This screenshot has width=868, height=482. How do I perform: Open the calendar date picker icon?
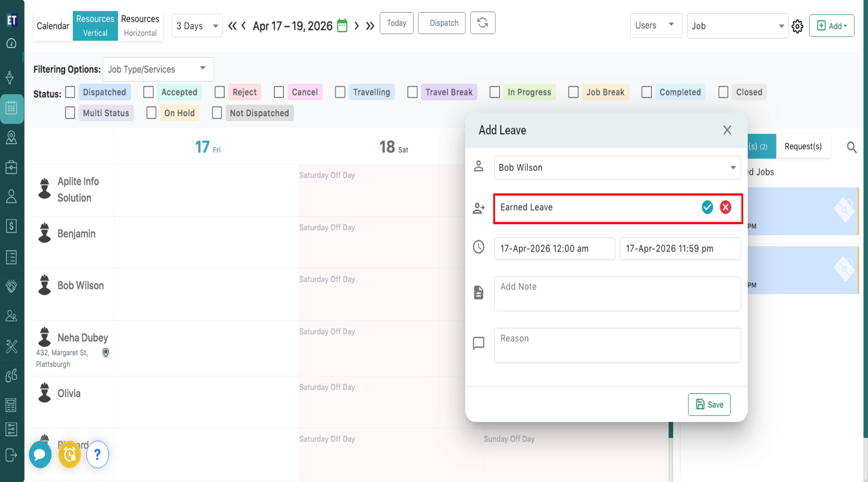[x=342, y=26]
